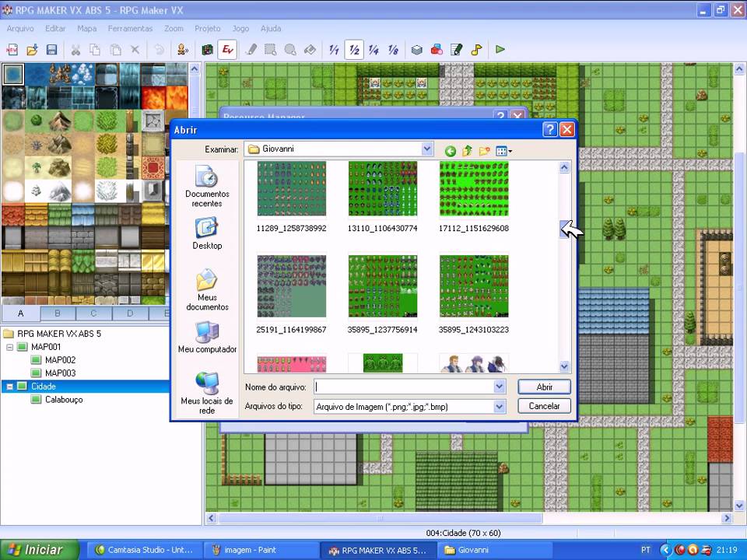This screenshot has width=747, height=560.
Task: Open the Script Editor icon
Action: (x=457, y=50)
